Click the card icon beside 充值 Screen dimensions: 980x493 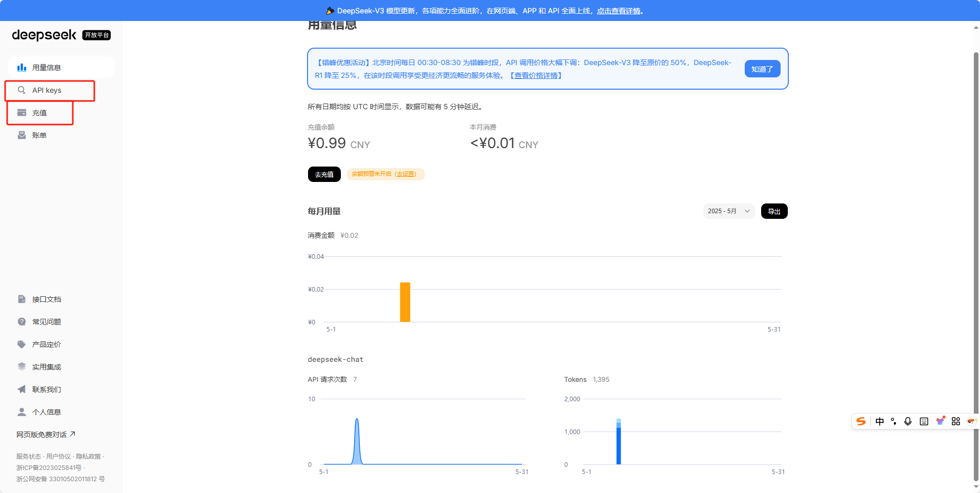[22, 113]
